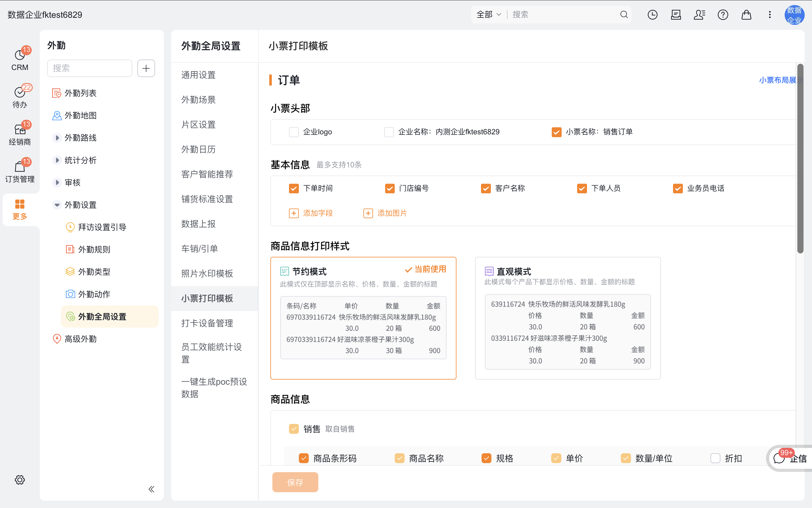812x508 pixels.
Task: Select the 直观模式 print style card
Action: [x=568, y=318]
